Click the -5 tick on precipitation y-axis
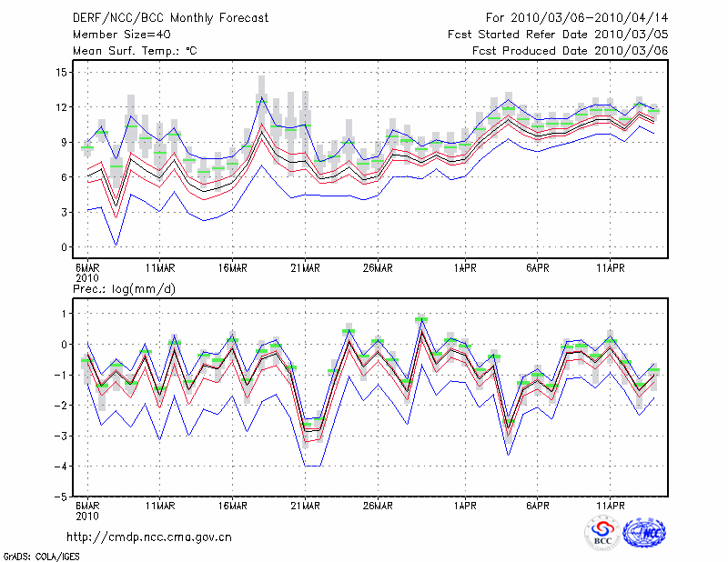The height and width of the screenshot is (562, 728). [60, 497]
